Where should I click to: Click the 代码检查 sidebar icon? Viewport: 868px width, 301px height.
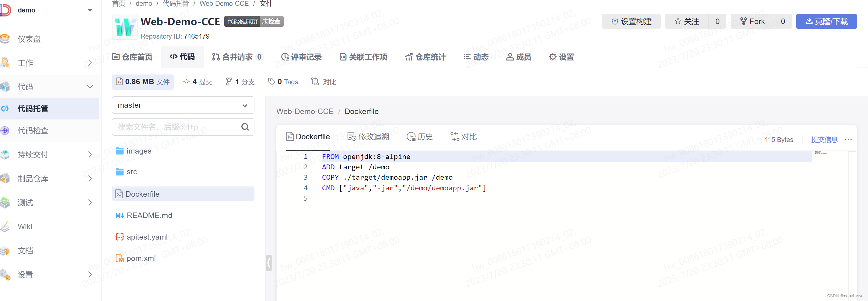coord(5,131)
